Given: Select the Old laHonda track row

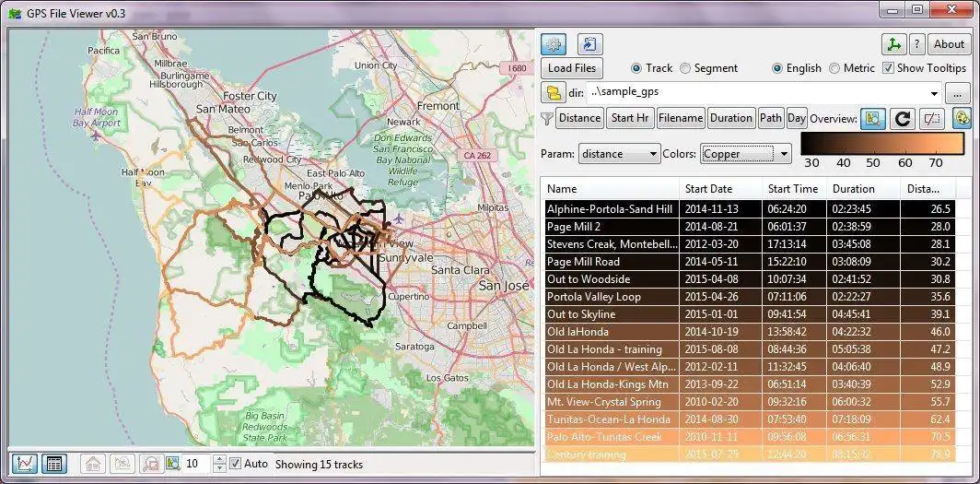Looking at the screenshot, I should click(x=748, y=331).
